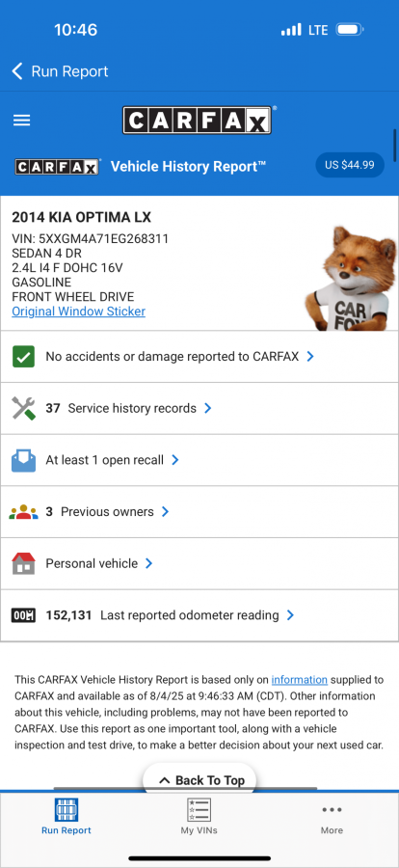Tap the previous owners people icon
This screenshot has width=399, height=868.
tap(23, 512)
